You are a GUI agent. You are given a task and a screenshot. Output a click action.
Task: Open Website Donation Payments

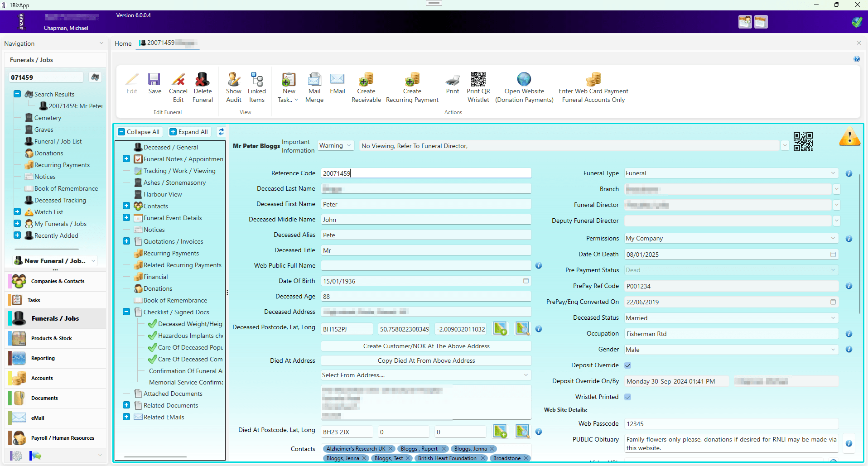[x=524, y=88]
